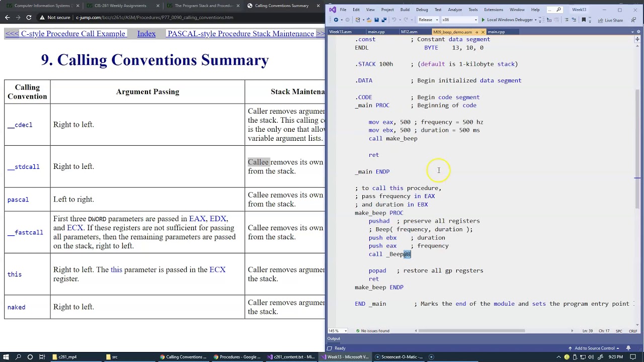Image resolution: width=644 pixels, height=362 pixels.
Task: Open Task View from taskbar
Action: pos(42,357)
